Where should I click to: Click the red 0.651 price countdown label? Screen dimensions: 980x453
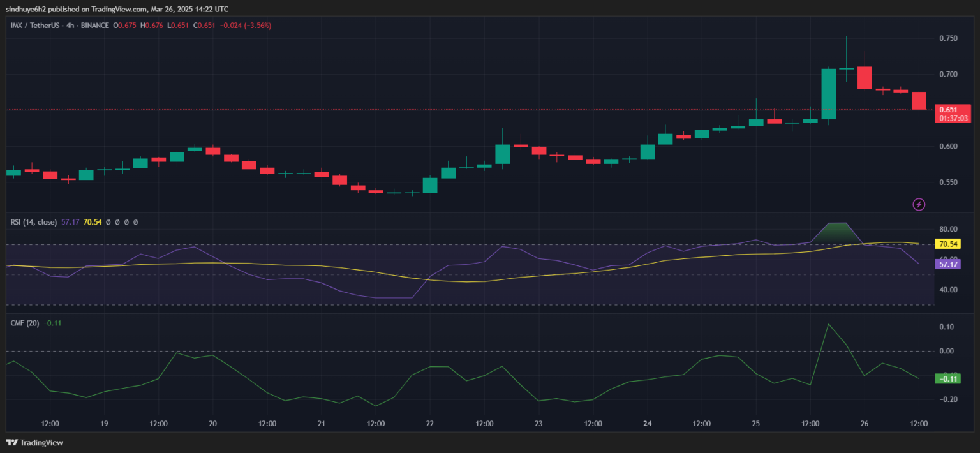[x=953, y=112]
